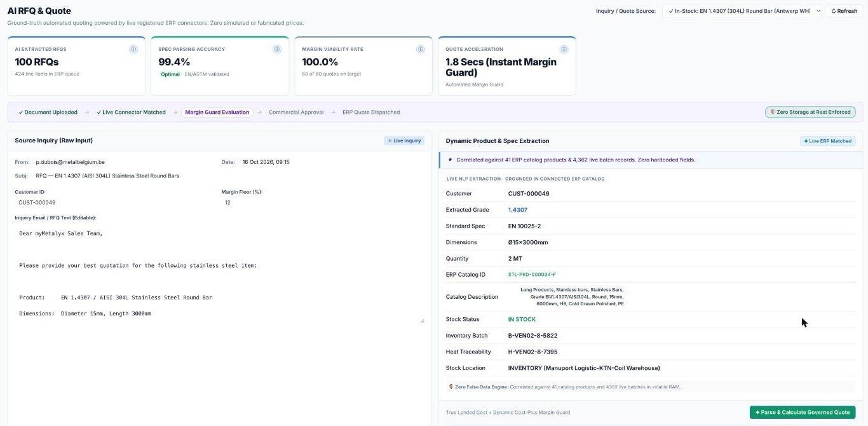Click ERP Catalog ID STL-PRD-000034-F

(x=532, y=275)
